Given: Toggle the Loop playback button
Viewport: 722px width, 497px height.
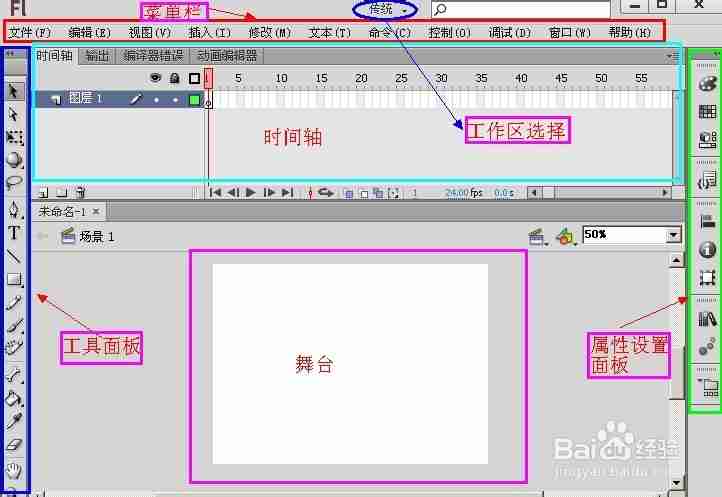Looking at the screenshot, I should pos(326,193).
